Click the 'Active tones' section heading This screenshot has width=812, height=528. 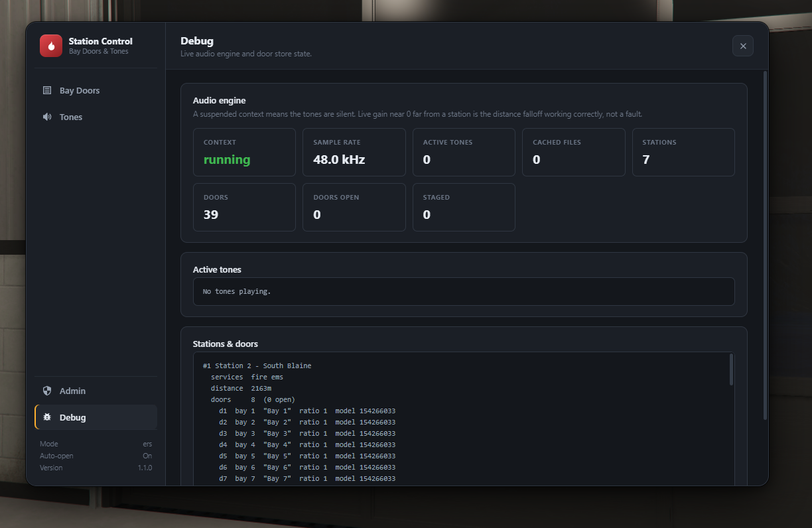(217, 270)
